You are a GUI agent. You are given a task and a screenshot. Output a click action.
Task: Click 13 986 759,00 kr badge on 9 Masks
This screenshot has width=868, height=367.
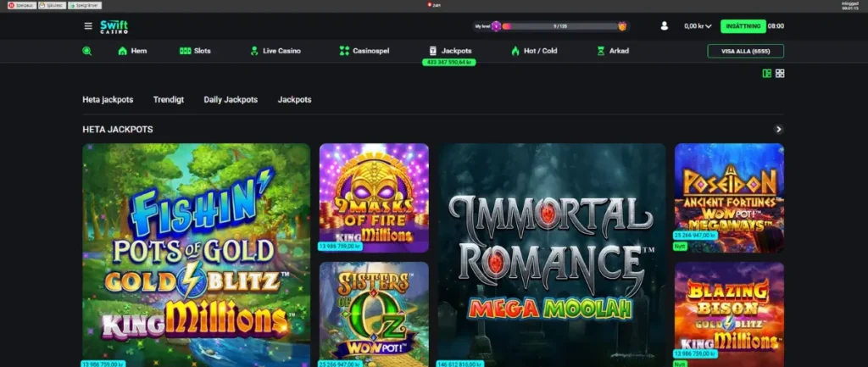coord(340,246)
